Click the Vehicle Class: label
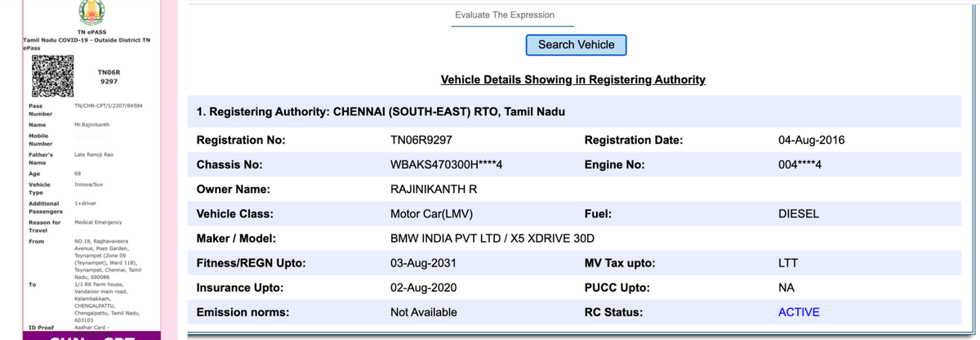 [235, 214]
